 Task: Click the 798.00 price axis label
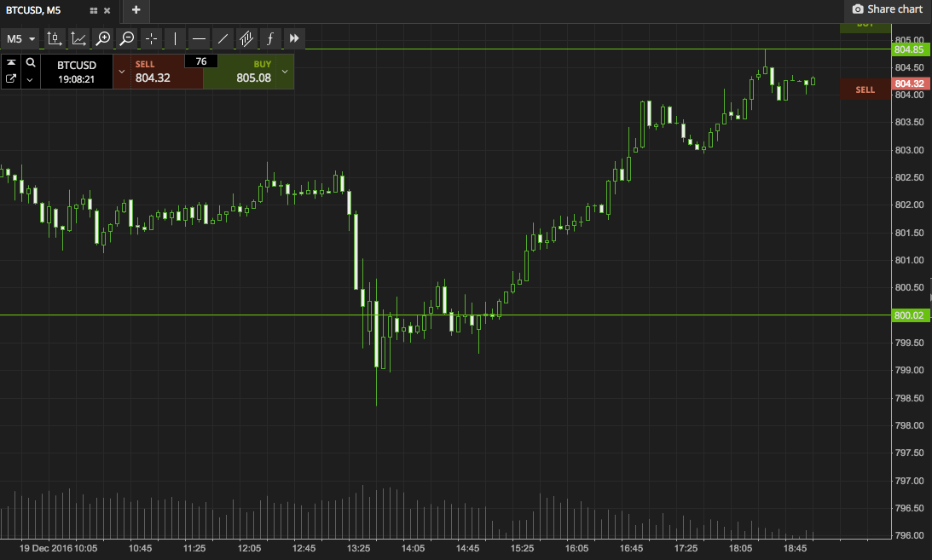(x=910, y=425)
